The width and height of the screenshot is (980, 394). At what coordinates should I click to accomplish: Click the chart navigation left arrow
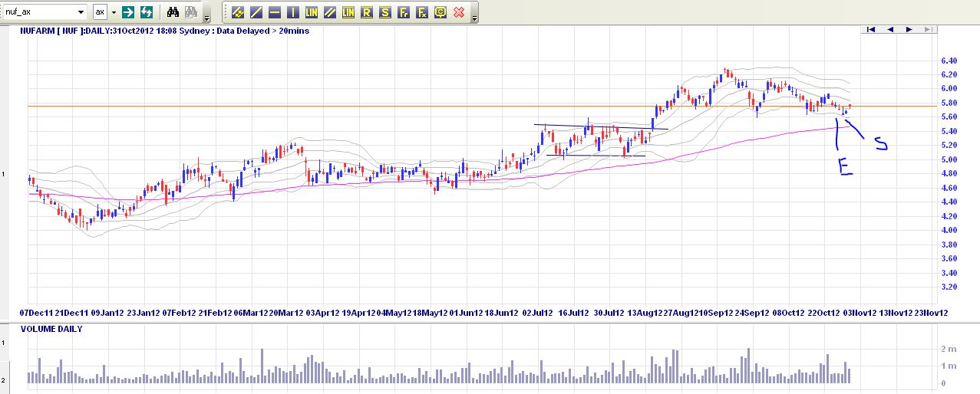[890, 29]
